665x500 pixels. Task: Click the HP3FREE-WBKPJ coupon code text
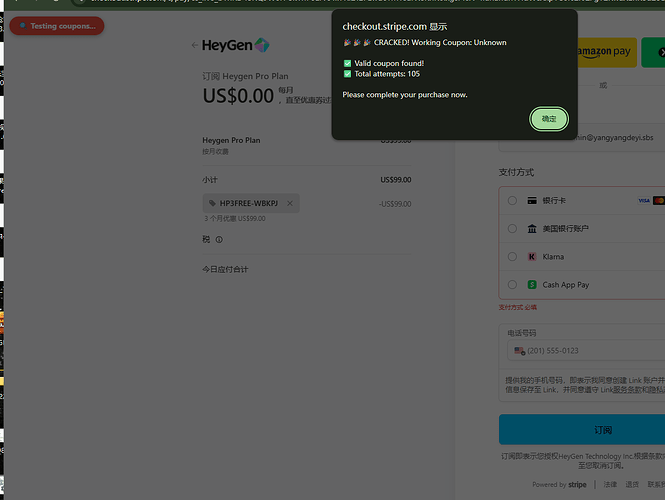[x=249, y=204]
